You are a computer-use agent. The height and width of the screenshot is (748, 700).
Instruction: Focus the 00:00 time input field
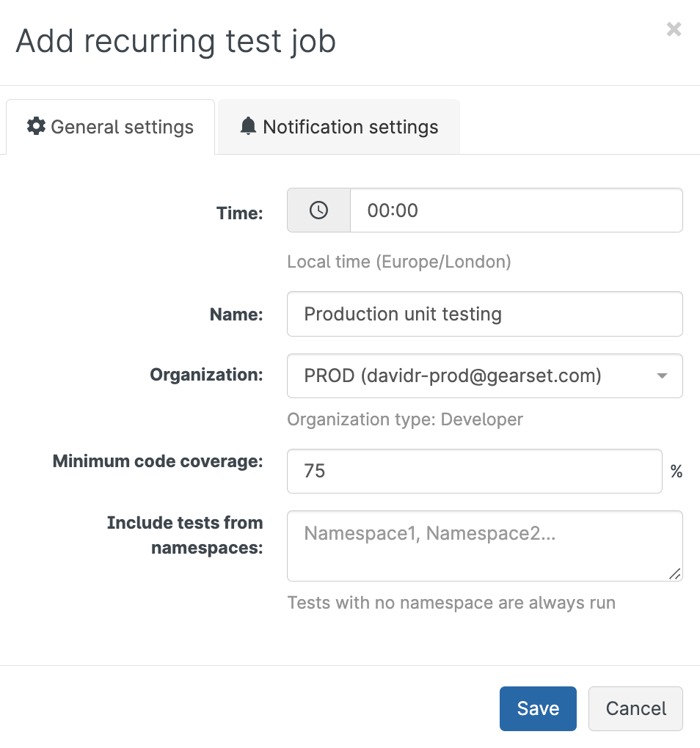click(x=516, y=210)
